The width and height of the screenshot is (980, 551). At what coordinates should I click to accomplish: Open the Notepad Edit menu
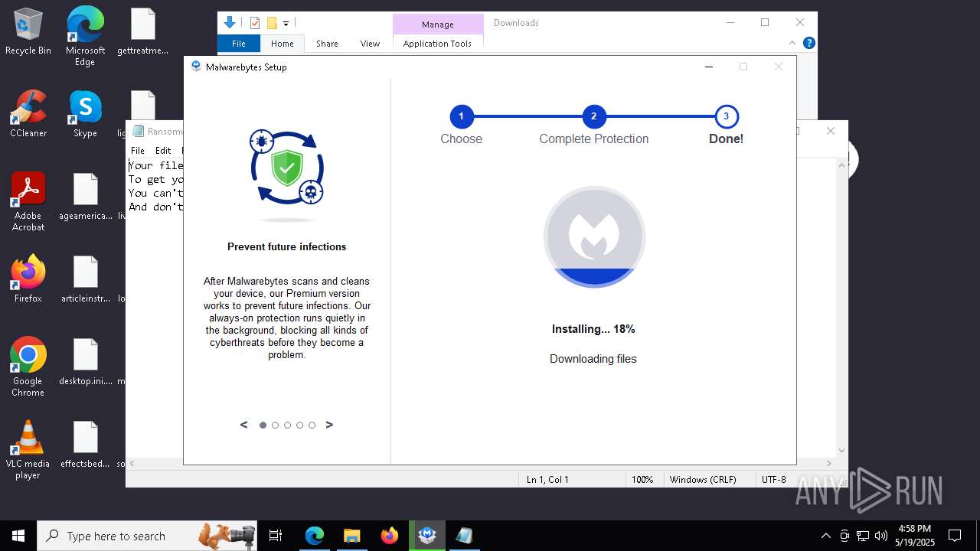[163, 151]
